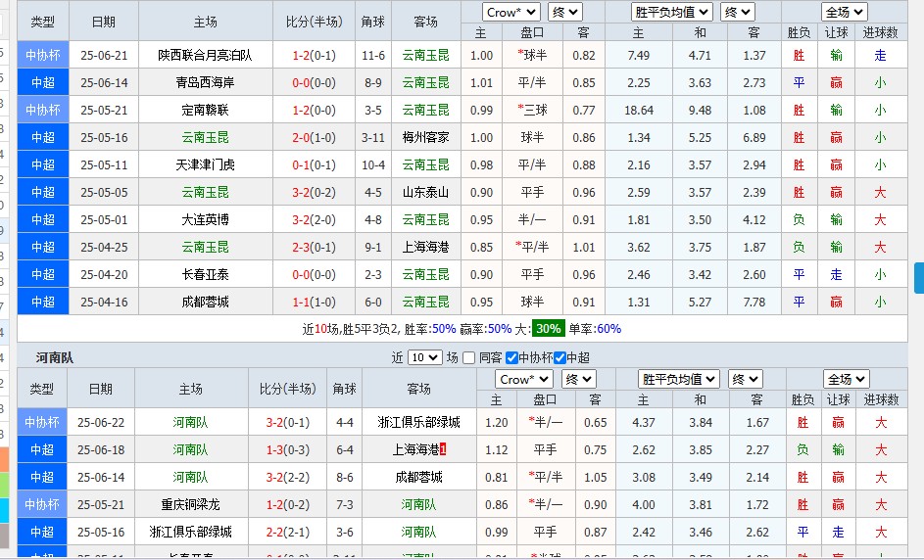
Task: Open the Crow* dropdown in the upper table
Action: pos(511,12)
